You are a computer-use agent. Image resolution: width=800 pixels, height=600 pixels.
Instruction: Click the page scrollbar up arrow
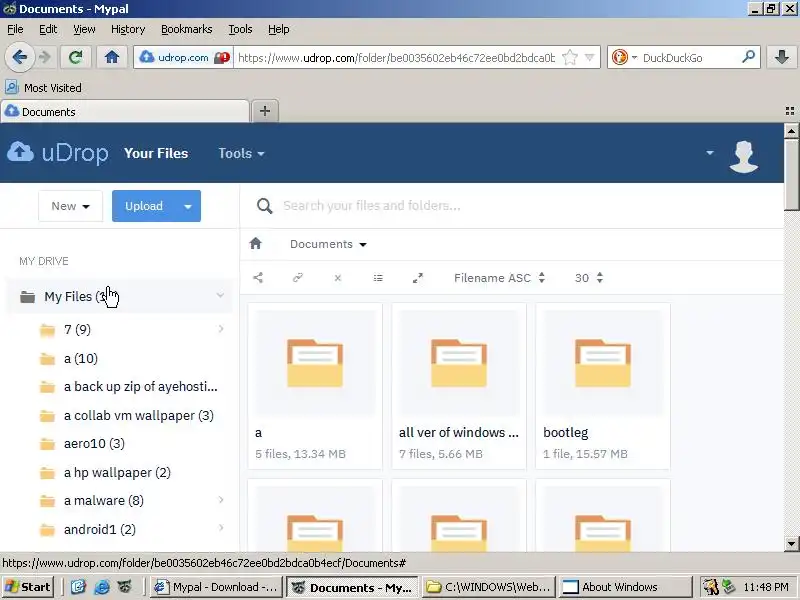click(791, 131)
